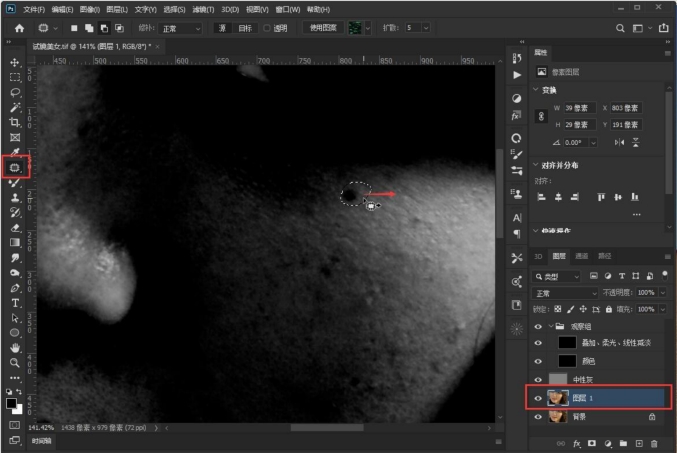Add layer style fx at panel bottom
This screenshot has height=453, width=677.
(x=577, y=443)
